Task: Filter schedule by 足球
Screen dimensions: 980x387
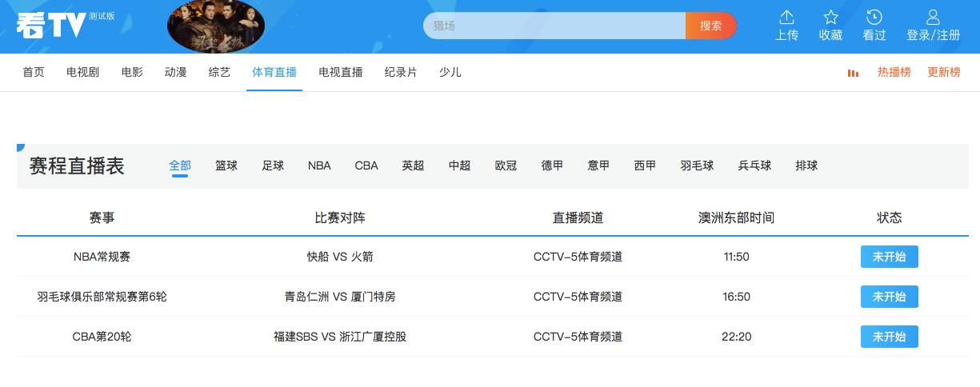Action: point(273,166)
